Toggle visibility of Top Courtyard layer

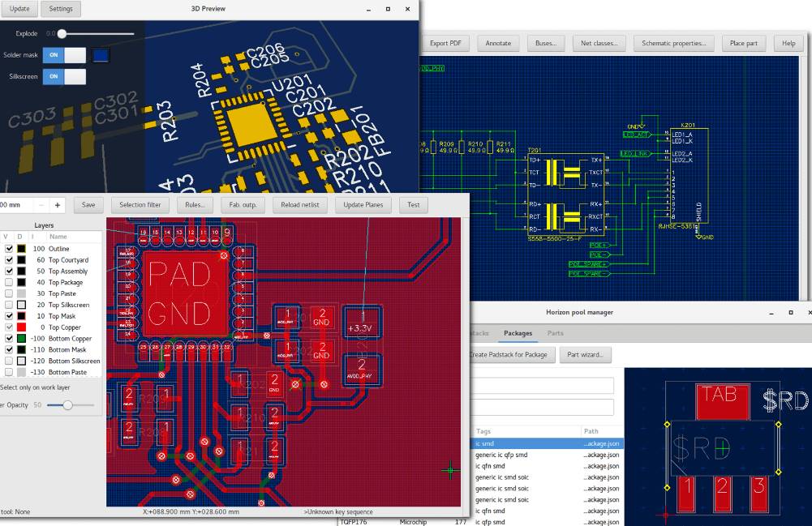[9, 259]
